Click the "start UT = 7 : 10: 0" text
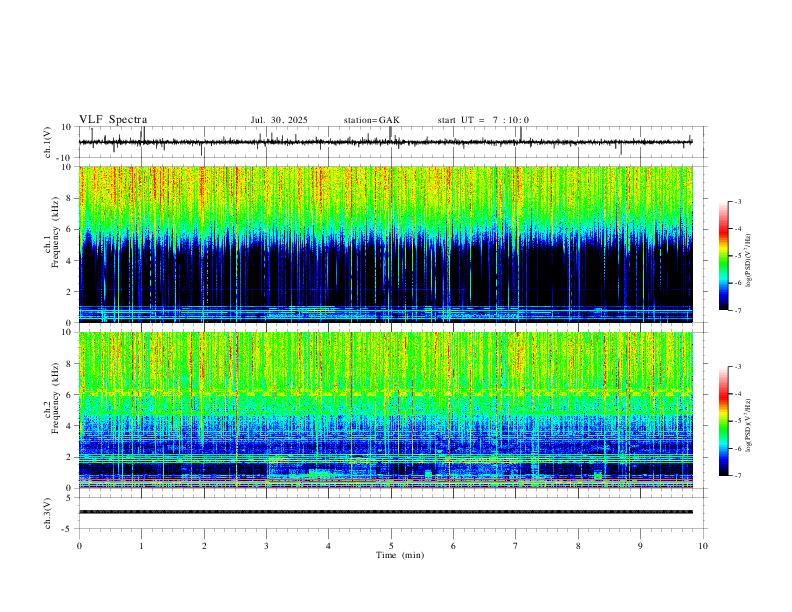Screen dimensions: 792x612 [483, 120]
